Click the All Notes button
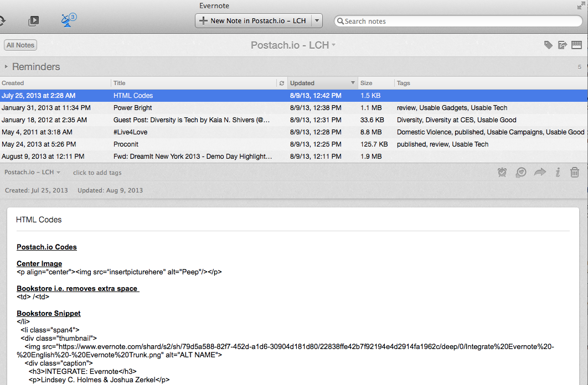The image size is (588, 385). point(20,45)
